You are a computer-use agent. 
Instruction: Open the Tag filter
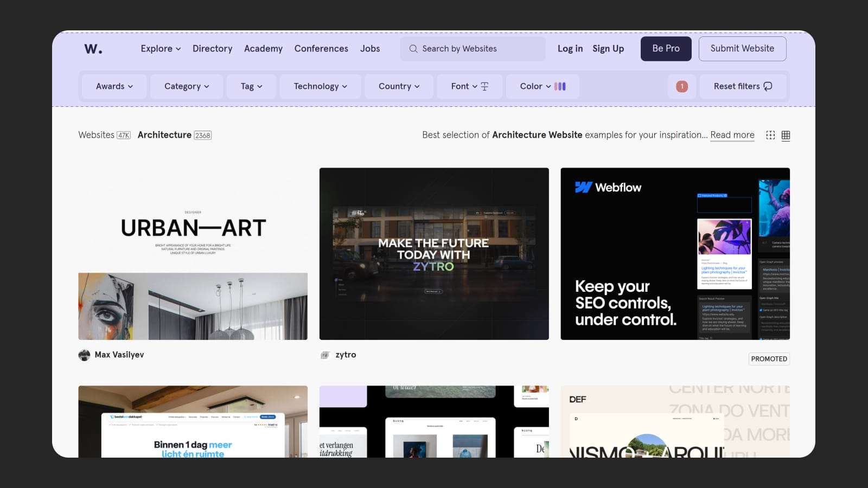point(251,86)
